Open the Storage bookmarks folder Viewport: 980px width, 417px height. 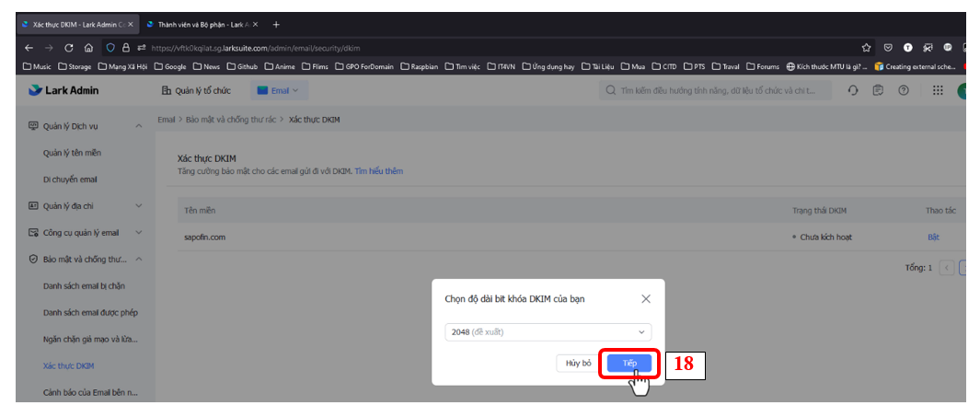75,67
